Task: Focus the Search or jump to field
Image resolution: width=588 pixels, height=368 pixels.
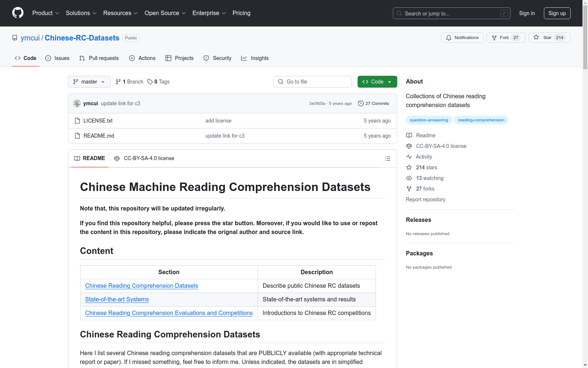Action: tap(452, 13)
